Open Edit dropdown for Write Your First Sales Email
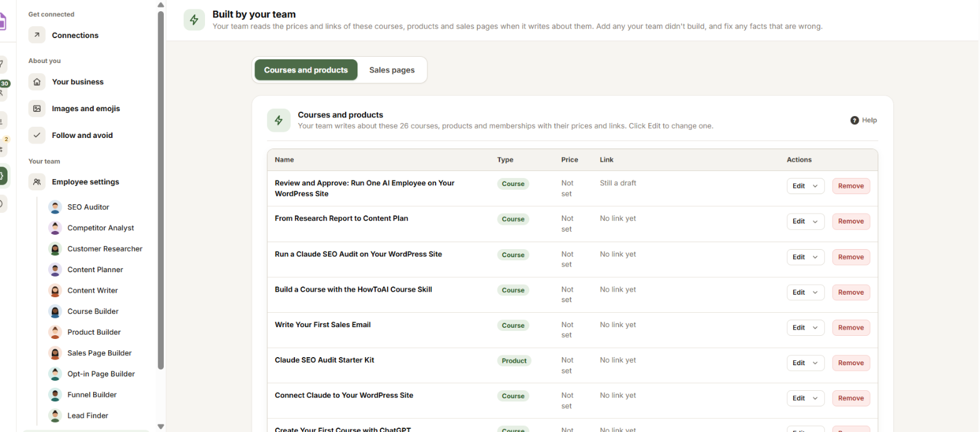 point(806,328)
